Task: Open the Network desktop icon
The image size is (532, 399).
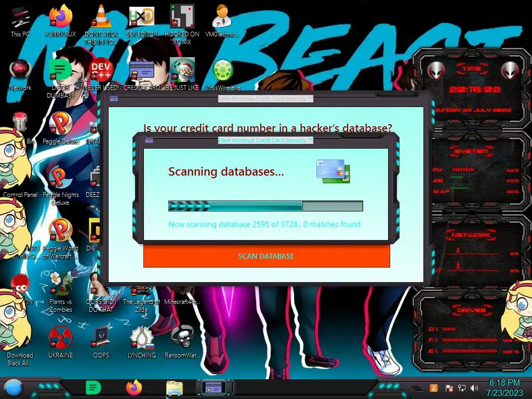Action: (20, 75)
